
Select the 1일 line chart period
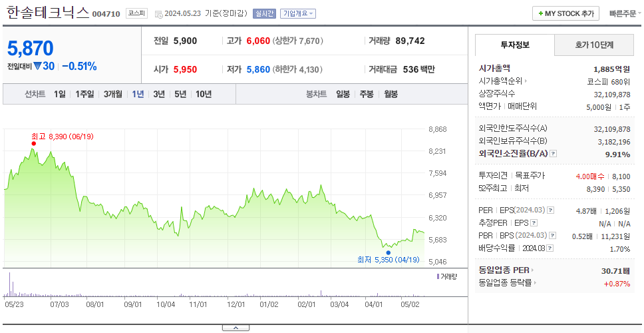tap(60, 94)
